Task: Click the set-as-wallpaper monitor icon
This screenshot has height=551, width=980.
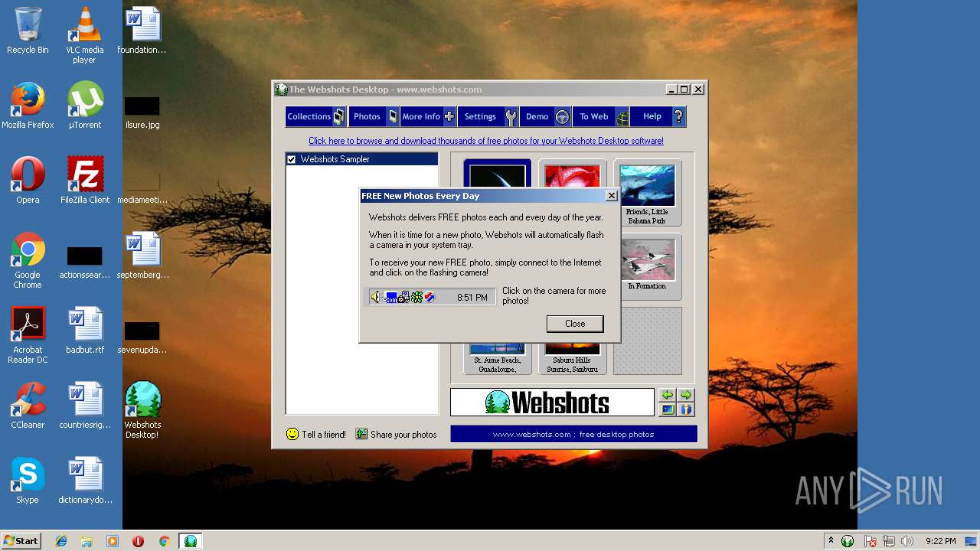Action: click(668, 409)
